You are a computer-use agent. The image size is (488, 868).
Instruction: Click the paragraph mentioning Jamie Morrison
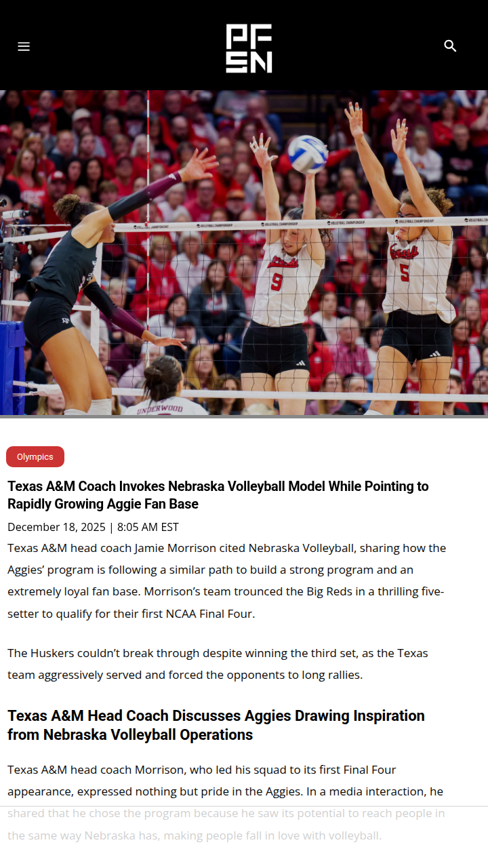click(x=226, y=580)
